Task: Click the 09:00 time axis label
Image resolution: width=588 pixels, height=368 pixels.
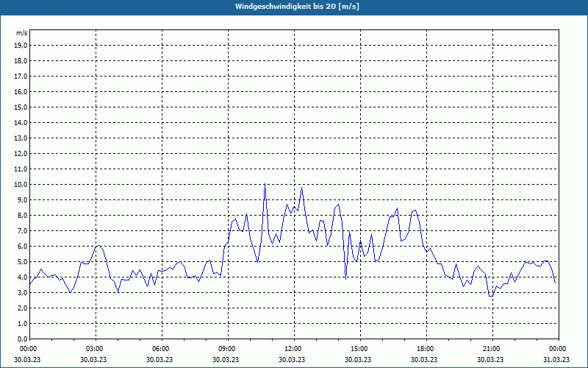Action: pos(229,349)
